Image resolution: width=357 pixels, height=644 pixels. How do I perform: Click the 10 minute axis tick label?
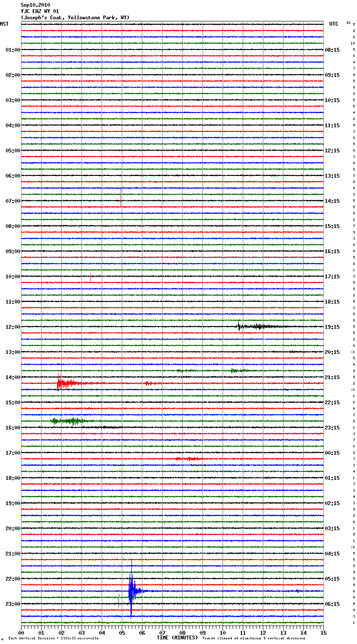coord(223,633)
